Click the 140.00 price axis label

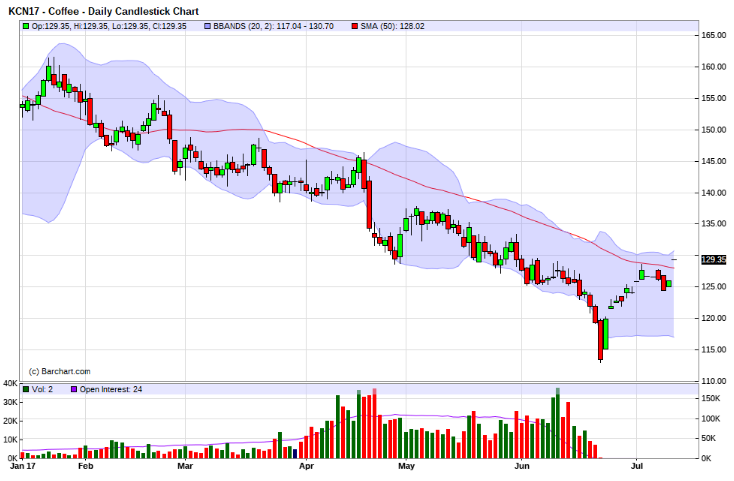click(x=714, y=193)
